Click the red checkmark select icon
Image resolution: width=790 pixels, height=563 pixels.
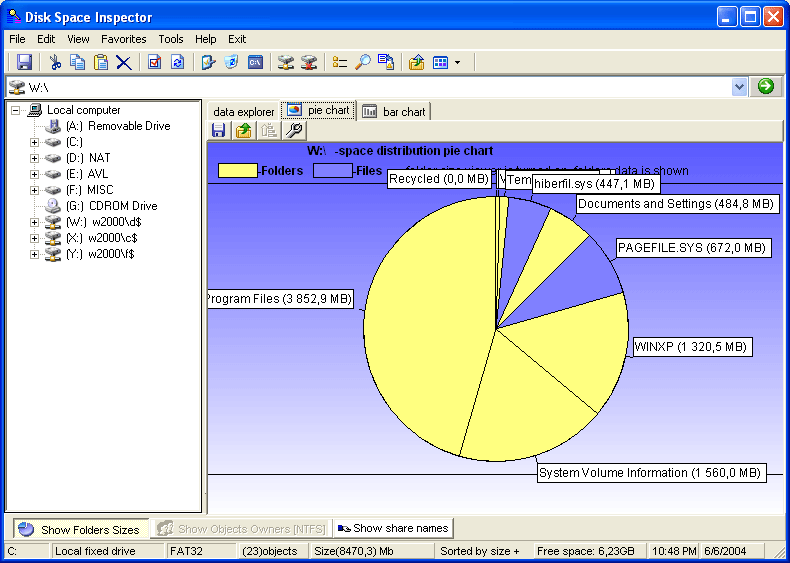(x=155, y=62)
